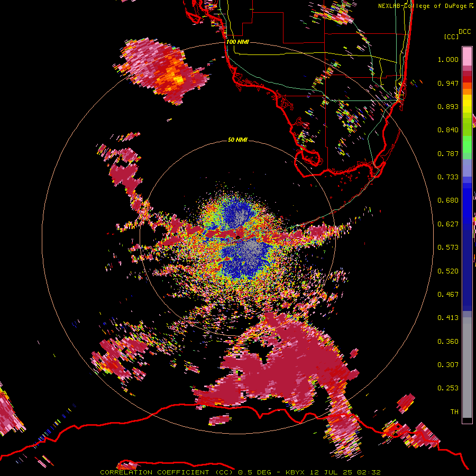
Task: Click the 0.840 color scale value
Action: [x=448, y=130]
